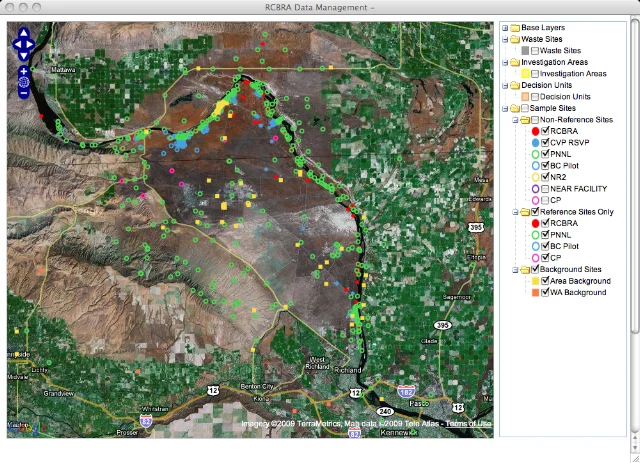Screen dimensions: 640x463
Task: Click the Reference Sites Only folder icon
Action: [x=525, y=212]
